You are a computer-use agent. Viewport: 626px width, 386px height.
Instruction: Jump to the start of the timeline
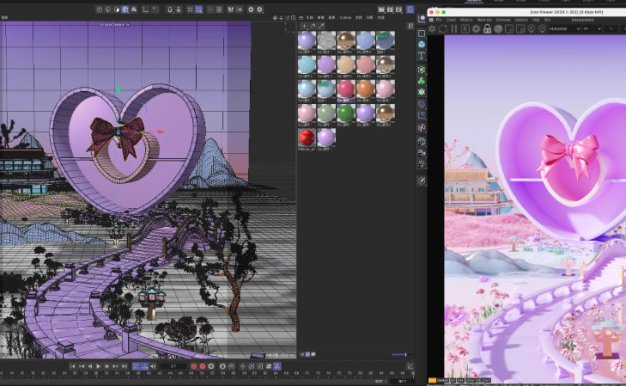[73, 366]
